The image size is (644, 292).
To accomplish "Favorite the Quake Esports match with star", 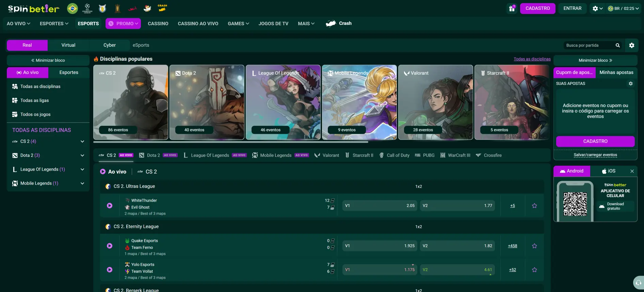I will (534, 246).
